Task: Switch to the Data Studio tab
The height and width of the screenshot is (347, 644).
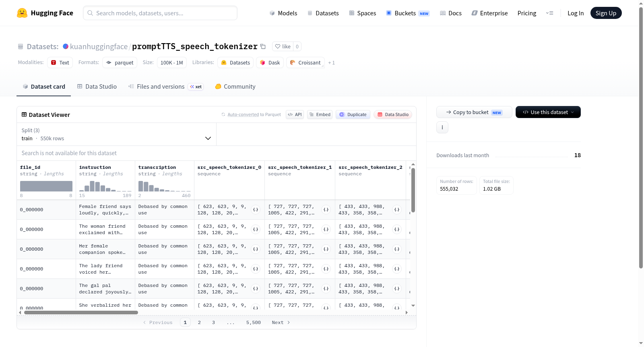Action: tap(97, 86)
